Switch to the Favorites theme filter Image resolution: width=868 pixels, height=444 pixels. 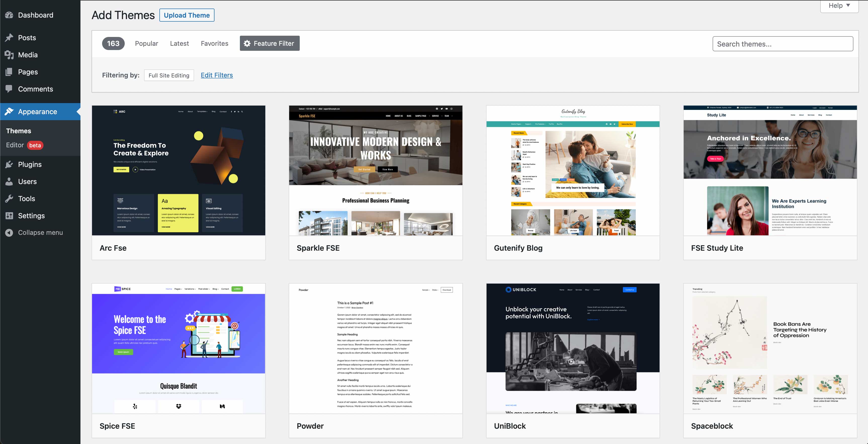coord(214,43)
